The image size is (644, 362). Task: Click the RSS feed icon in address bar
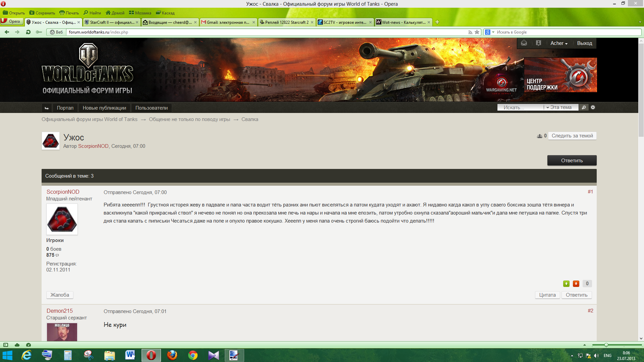click(x=470, y=32)
